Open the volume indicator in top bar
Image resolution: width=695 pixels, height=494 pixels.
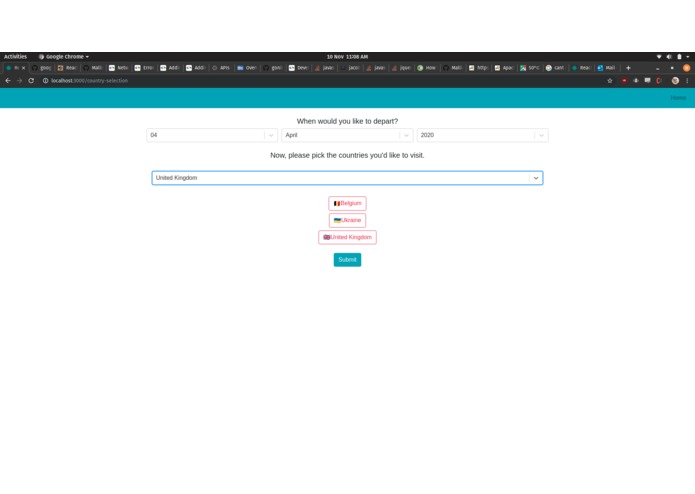pyautogui.click(x=669, y=57)
